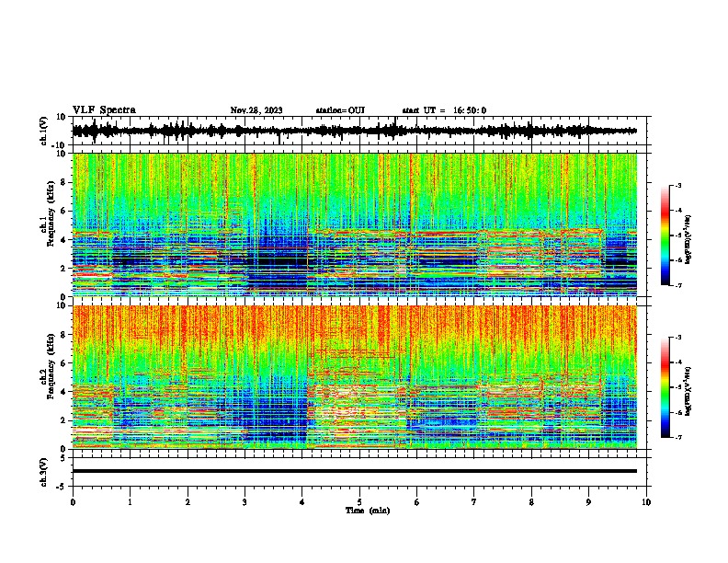The height and width of the screenshot is (563, 728).
Task: Click the "ch.1(V)" waveform axis label
Action: pyautogui.click(x=44, y=131)
